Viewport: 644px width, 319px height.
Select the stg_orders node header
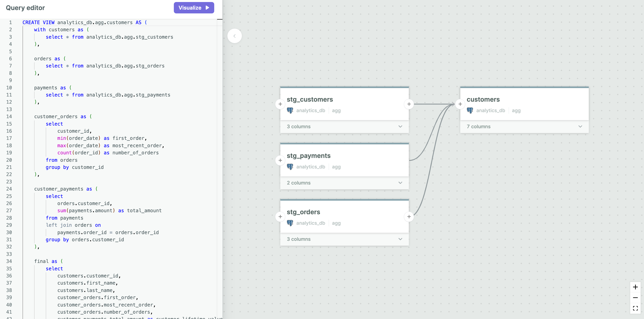click(x=303, y=212)
